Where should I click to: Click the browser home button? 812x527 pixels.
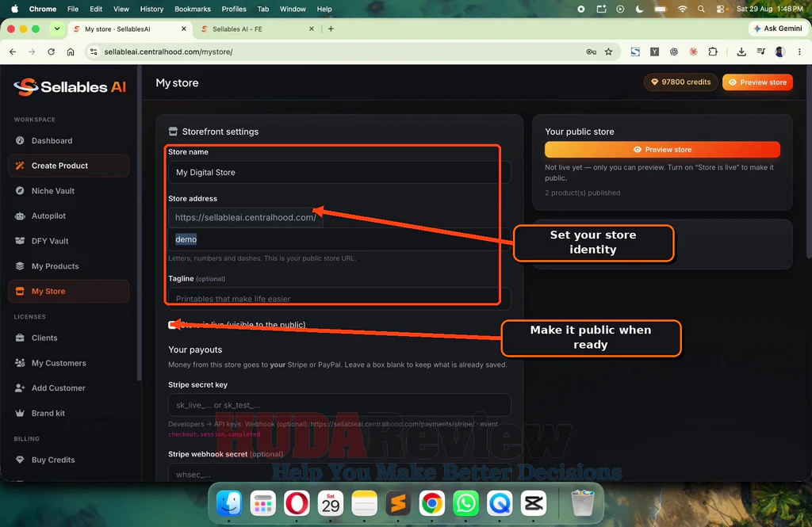click(x=71, y=52)
